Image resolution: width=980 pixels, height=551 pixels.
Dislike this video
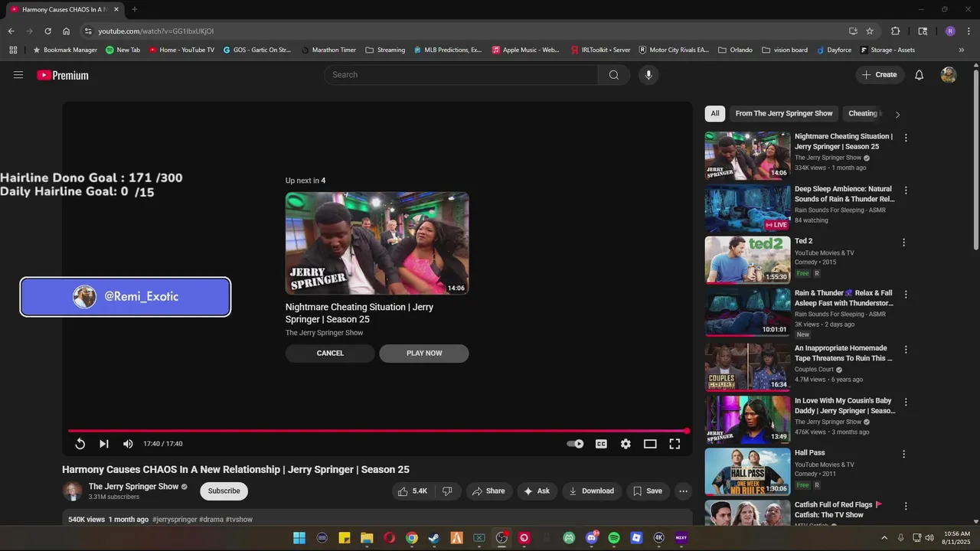(448, 491)
